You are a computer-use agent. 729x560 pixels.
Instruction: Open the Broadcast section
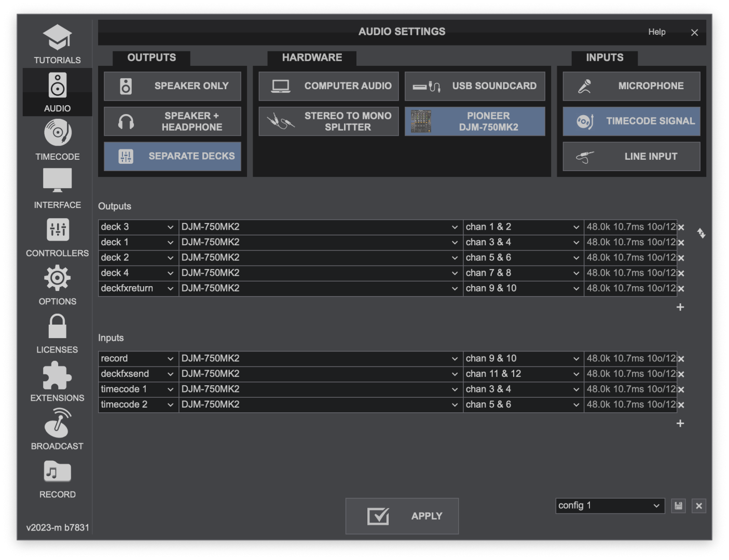click(57, 430)
